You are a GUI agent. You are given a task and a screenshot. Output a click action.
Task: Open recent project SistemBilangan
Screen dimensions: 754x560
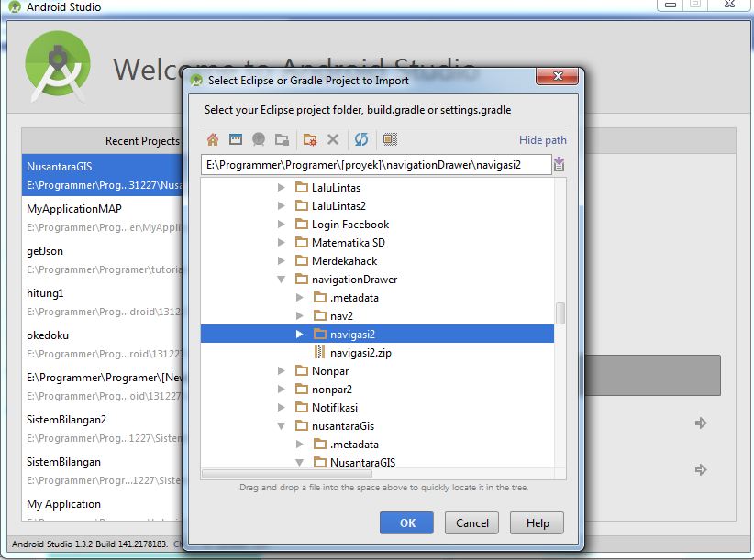[103, 470]
